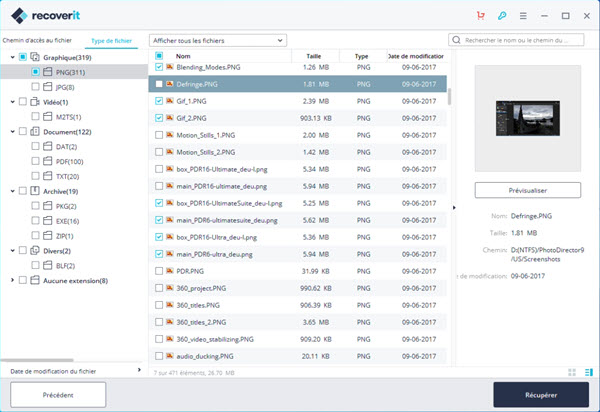The width and height of the screenshot is (600, 412).
Task: Click the Graphique category icon
Action: (x=35, y=57)
